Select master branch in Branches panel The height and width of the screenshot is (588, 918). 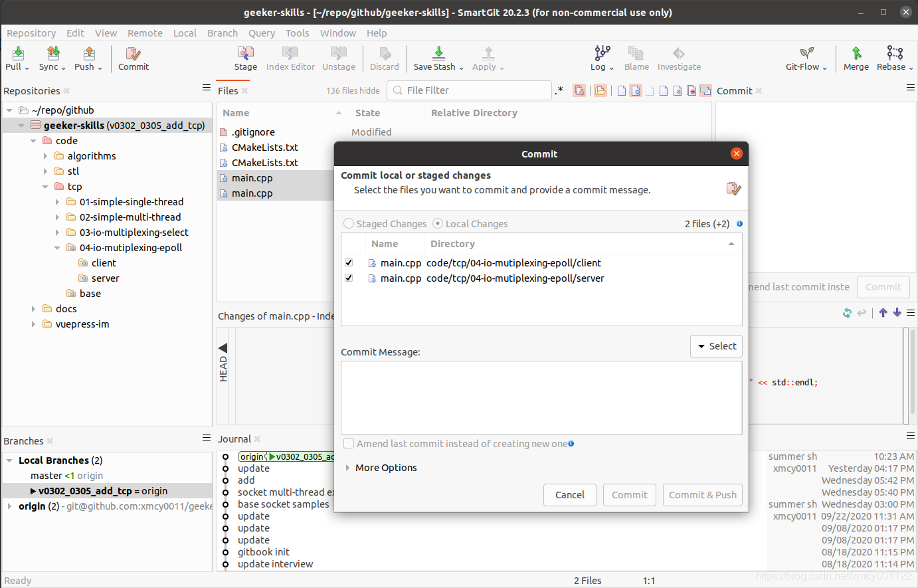(x=46, y=476)
